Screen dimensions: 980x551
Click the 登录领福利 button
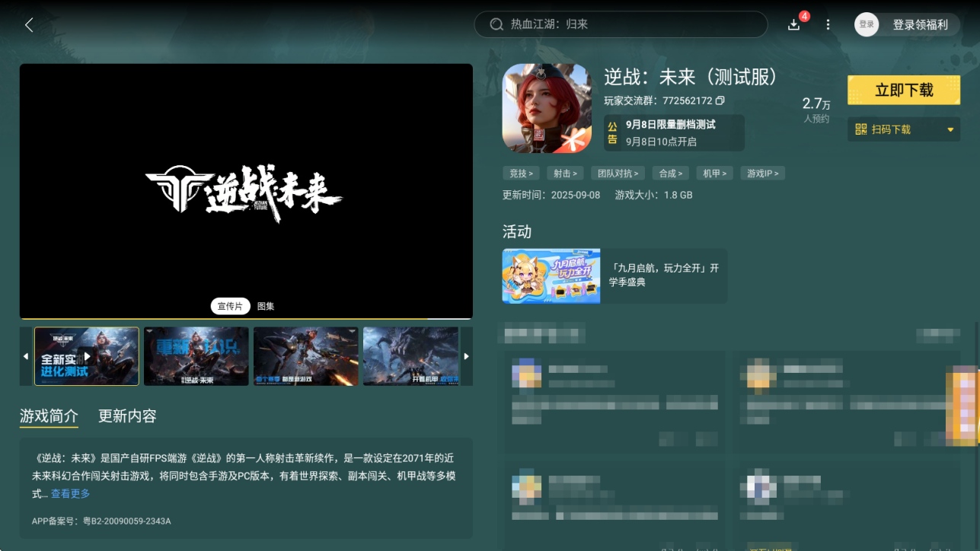[921, 25]
